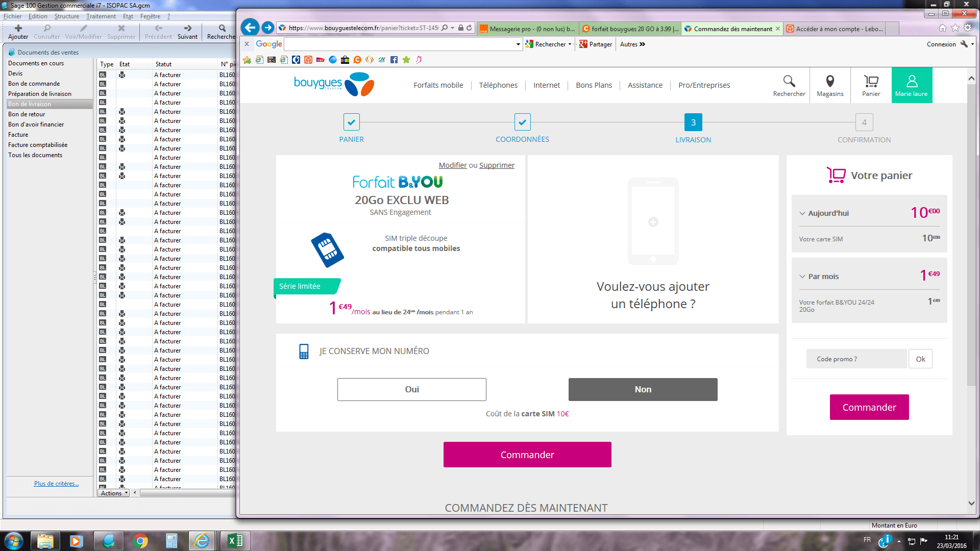980x551 pixels.
Task: Click the Ajouter plus icon in Sage toolbar
Action: 18,29
